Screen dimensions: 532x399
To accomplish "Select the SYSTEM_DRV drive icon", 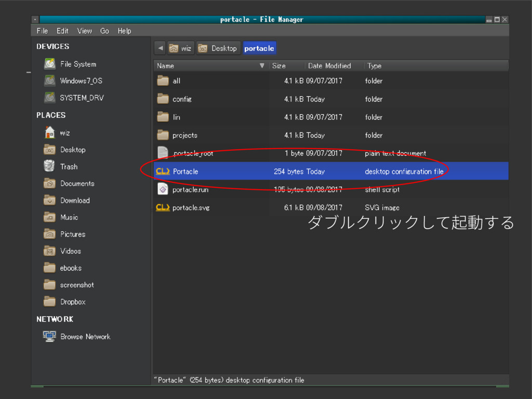I will (50, 98).
